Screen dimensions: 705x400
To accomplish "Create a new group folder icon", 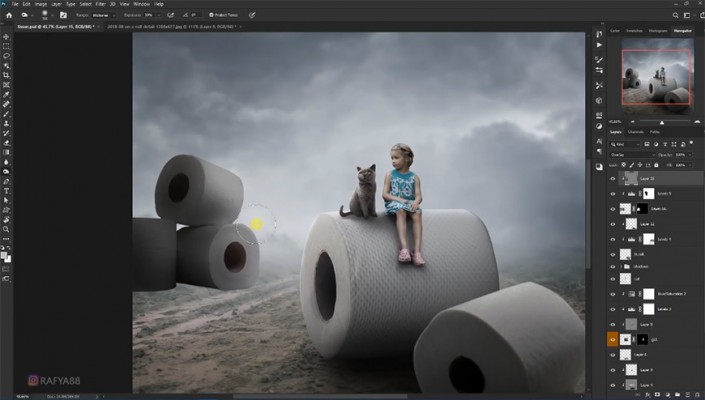I will pos(678,395).
